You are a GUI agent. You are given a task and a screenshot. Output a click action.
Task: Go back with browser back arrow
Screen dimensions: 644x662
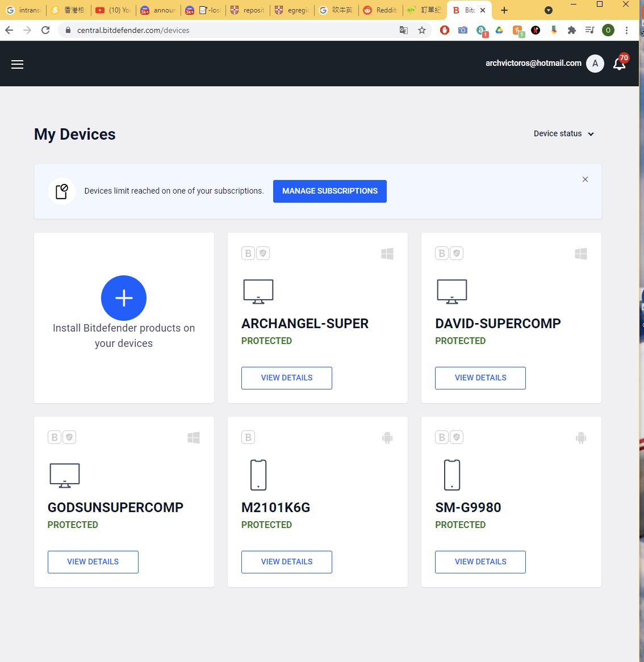[x=9, y=30]
